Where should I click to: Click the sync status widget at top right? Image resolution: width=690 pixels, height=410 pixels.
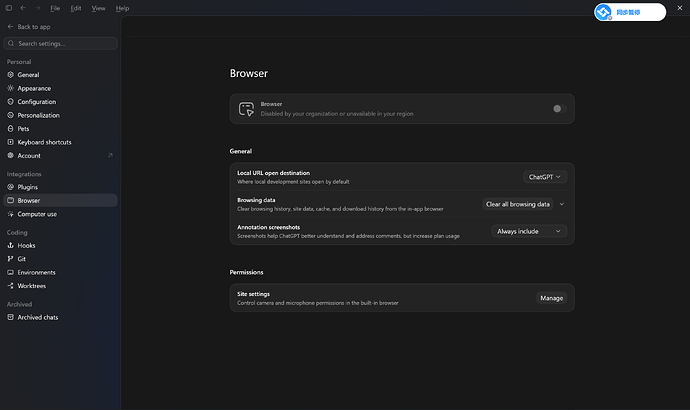[x=630, y=12]
